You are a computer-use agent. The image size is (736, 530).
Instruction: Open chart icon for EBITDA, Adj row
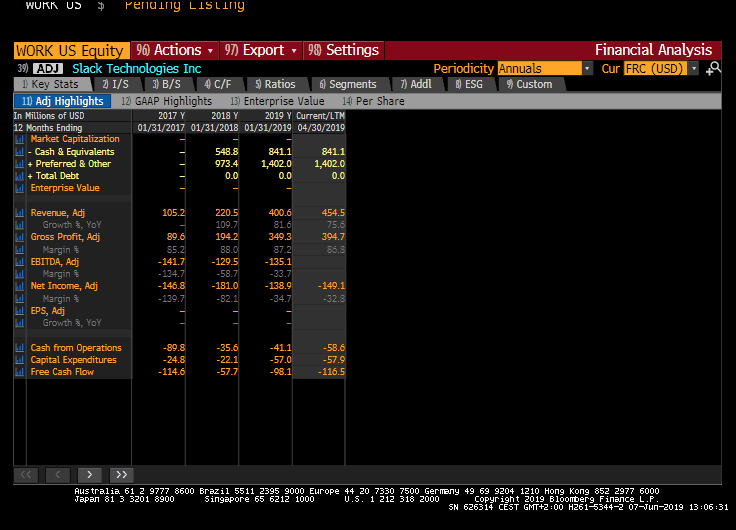(x=20, y=262)
